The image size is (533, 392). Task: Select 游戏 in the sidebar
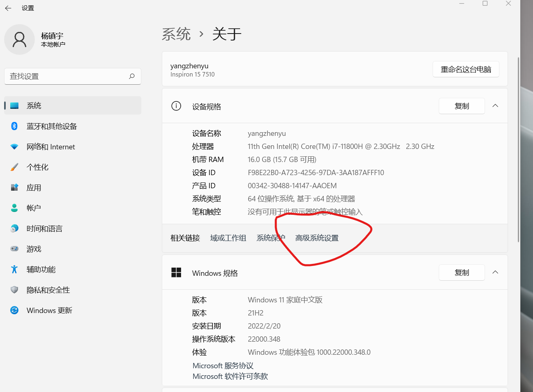(x=73, y=249)
